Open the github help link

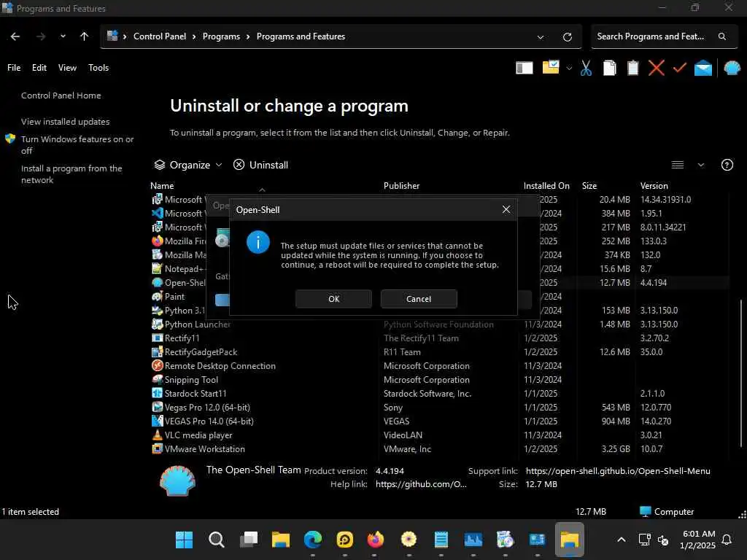point(421,484)
